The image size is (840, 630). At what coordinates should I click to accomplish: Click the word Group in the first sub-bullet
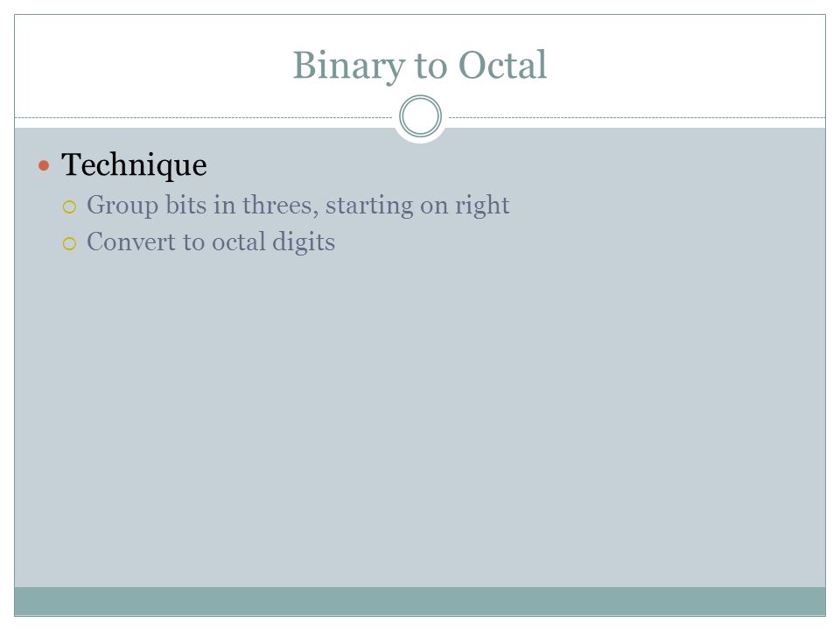click(122, 206)
